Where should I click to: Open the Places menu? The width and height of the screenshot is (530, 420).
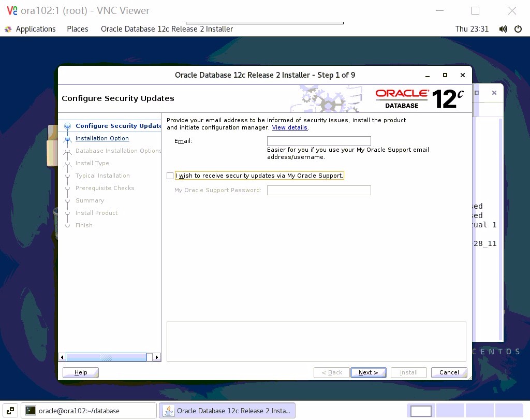pos(78,29)
